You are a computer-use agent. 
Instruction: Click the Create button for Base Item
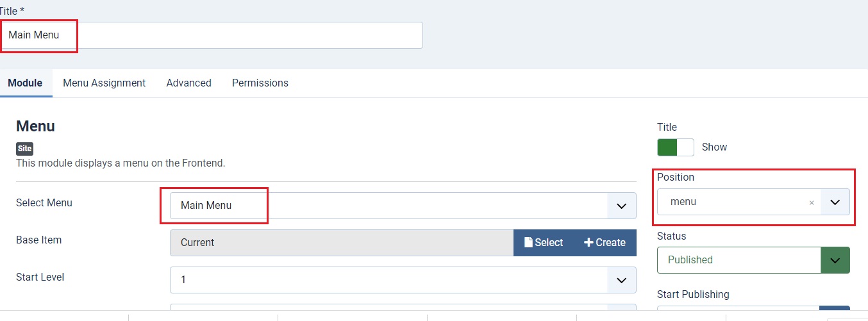pos(605,243)
